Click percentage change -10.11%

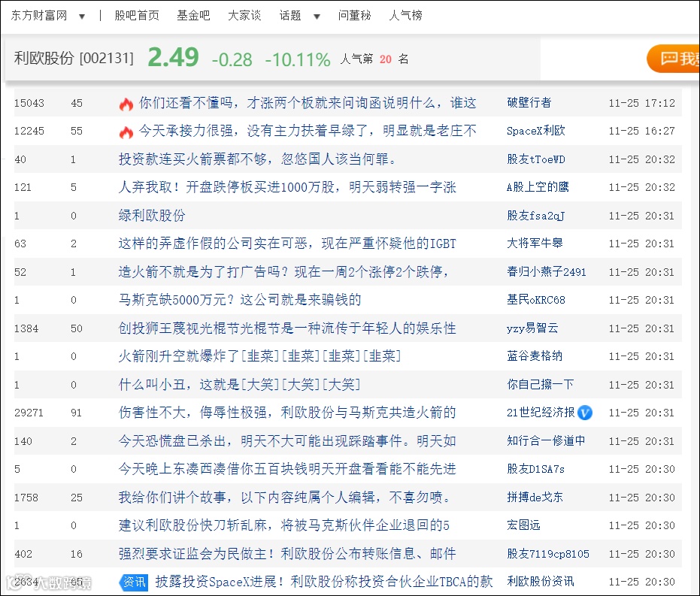click(x=298, y=60)
